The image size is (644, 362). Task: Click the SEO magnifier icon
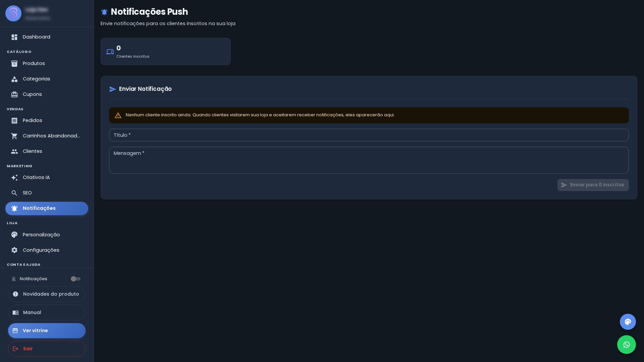pos(14,193)
